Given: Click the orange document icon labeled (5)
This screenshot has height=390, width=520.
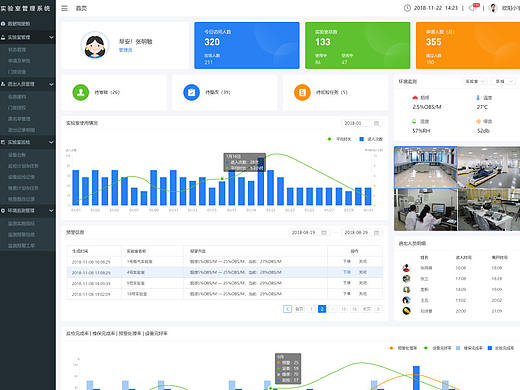Looking at the screenshot, I should [x=302, y=92].
